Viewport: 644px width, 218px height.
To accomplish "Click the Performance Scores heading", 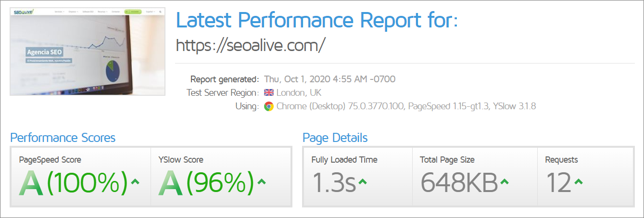I will [63, 138].
